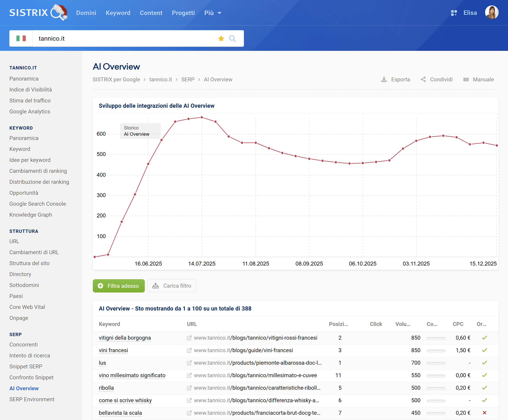Open the Progetti menu item
Image resolution: width=508 pixels, height=420 pixels.
pyautogui.click(x=183, y=13)
